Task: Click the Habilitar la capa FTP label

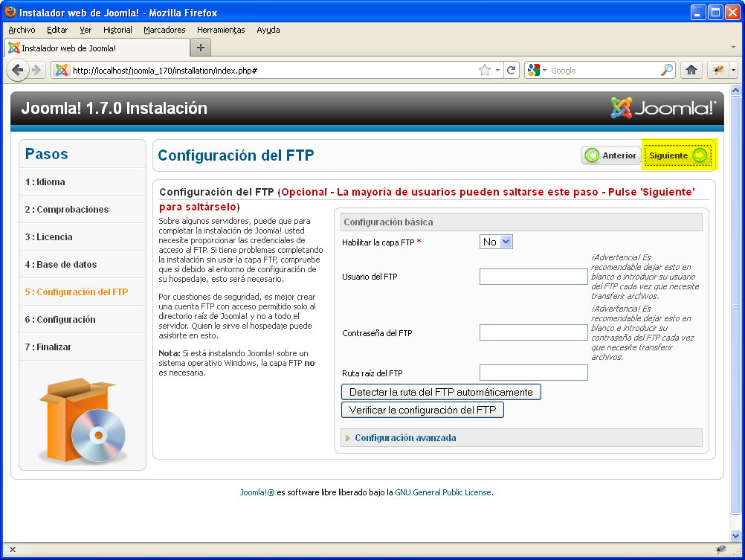Action: 378,242
